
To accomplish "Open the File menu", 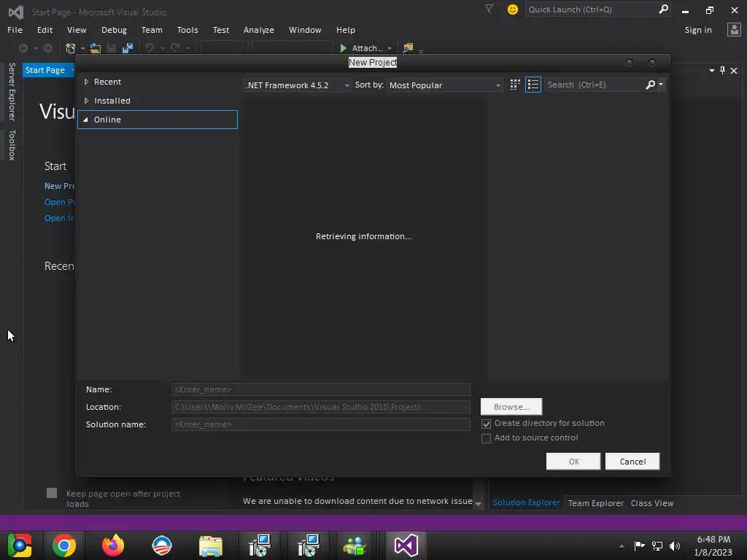I will click(x=15, y=30).
